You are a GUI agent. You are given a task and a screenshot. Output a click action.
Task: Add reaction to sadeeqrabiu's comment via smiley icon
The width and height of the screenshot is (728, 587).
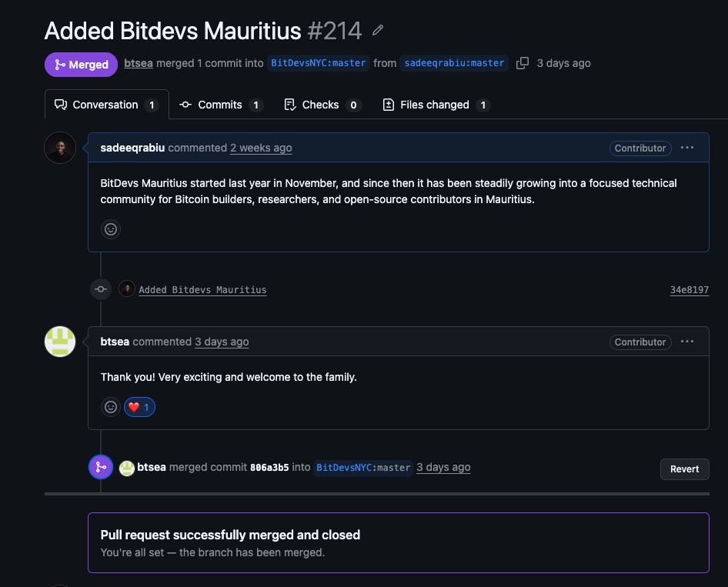point(111,229)
